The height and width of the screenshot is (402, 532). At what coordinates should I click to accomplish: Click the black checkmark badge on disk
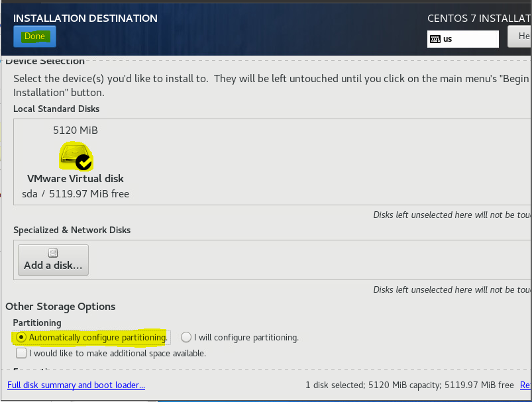83,161
